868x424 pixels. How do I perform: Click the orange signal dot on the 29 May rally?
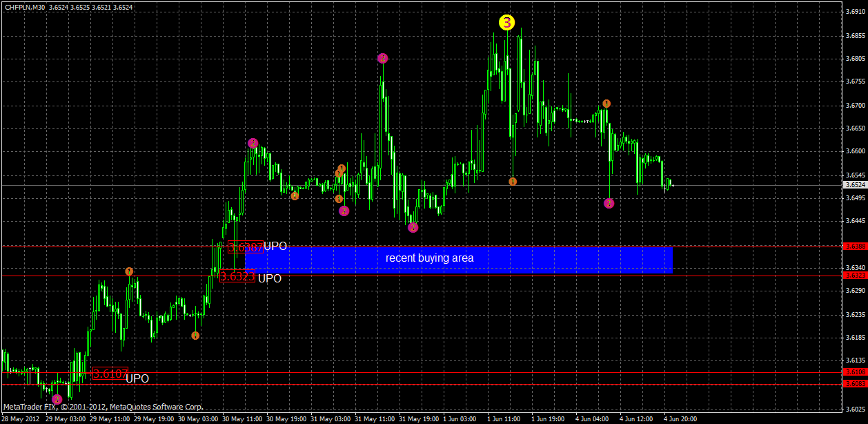click(128, 271)
